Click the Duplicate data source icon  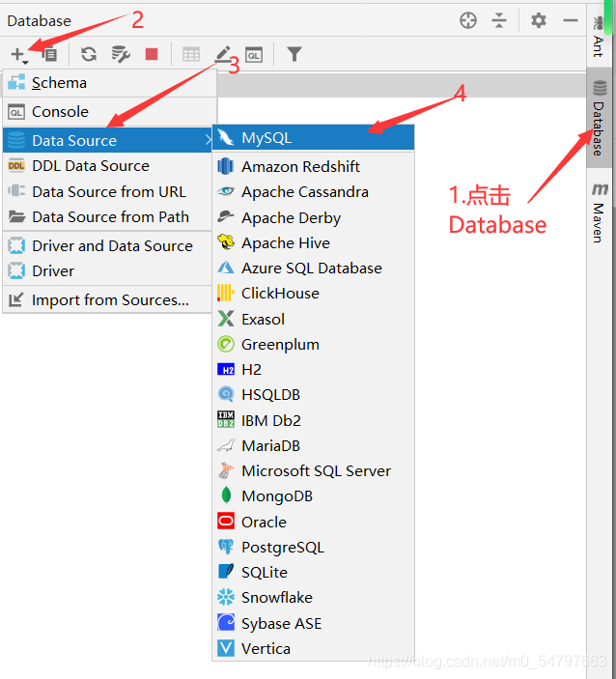[50, 54]
